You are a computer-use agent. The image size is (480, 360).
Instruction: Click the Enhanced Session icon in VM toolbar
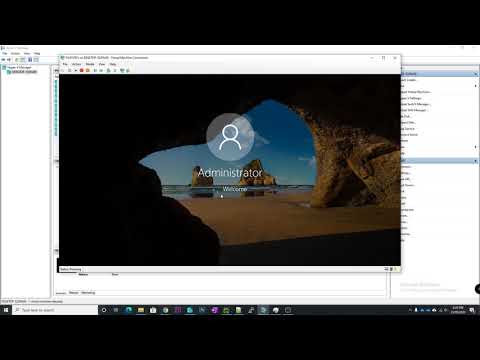coord(122,70)
